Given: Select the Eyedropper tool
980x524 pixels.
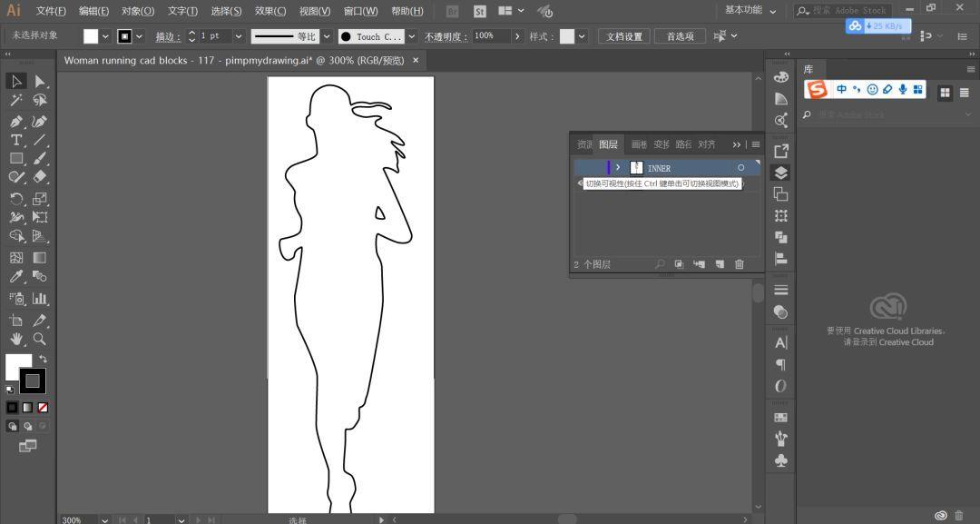Looking at the screenshot, I should [17, 276].
